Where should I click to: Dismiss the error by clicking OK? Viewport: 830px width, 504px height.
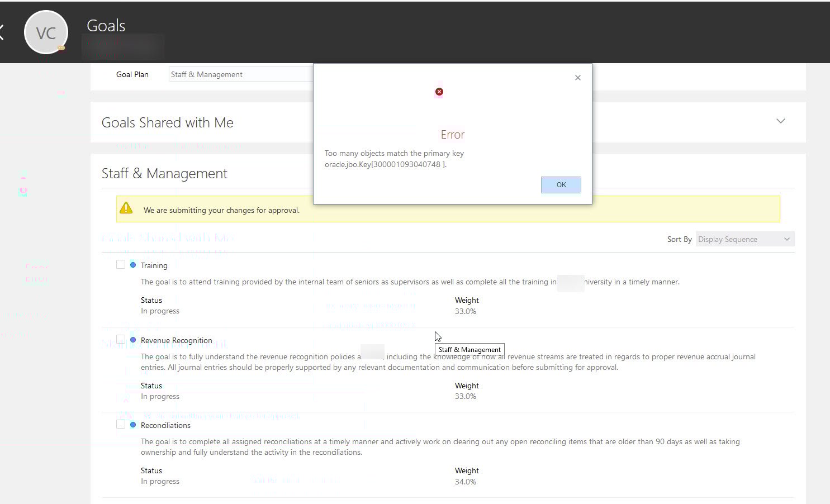coord(561,184)
